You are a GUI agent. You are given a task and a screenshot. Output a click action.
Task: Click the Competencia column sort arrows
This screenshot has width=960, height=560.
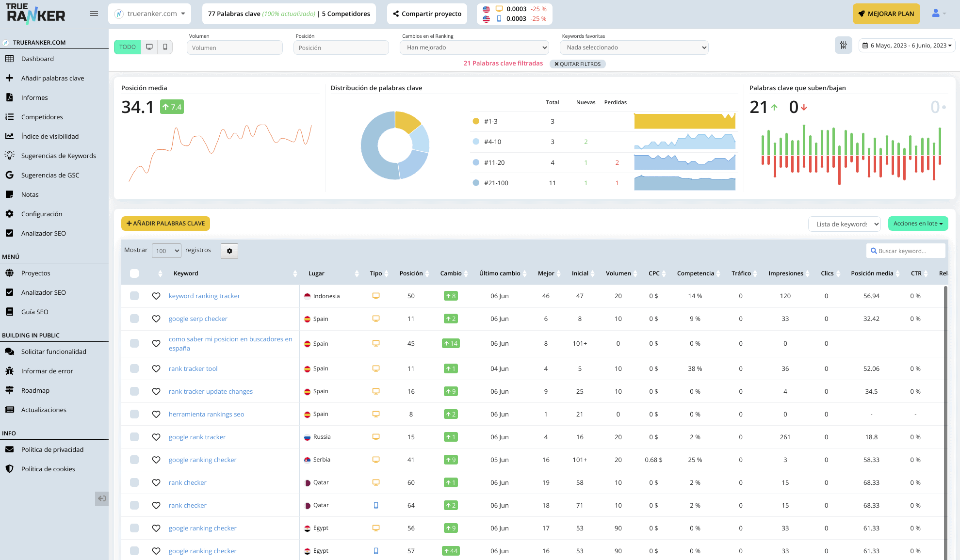718,274
